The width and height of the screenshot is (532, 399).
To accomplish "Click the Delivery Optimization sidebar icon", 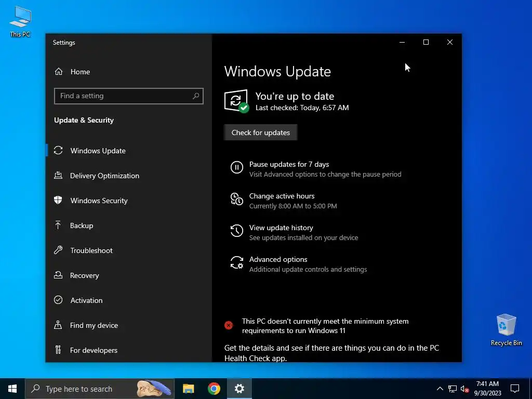I will (58, 176).
